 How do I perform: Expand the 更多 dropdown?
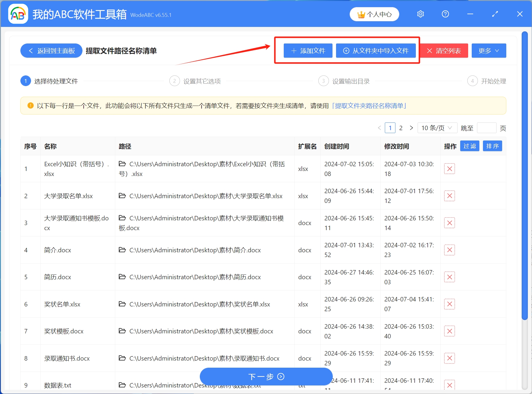[x=488, y=50]
